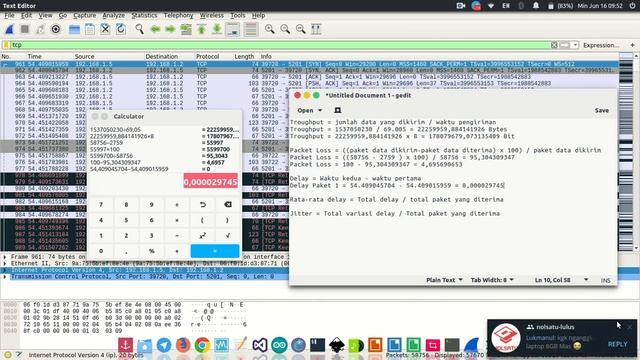Launch Telegram from dock
Image resolution: width=640 pixels, height=360 pixels.
164,345
